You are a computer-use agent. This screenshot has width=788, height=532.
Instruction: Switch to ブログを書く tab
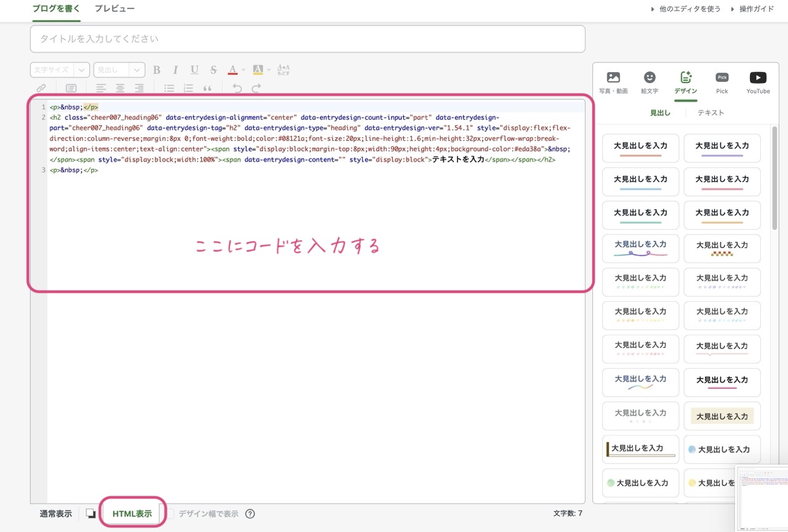(56, 9)
